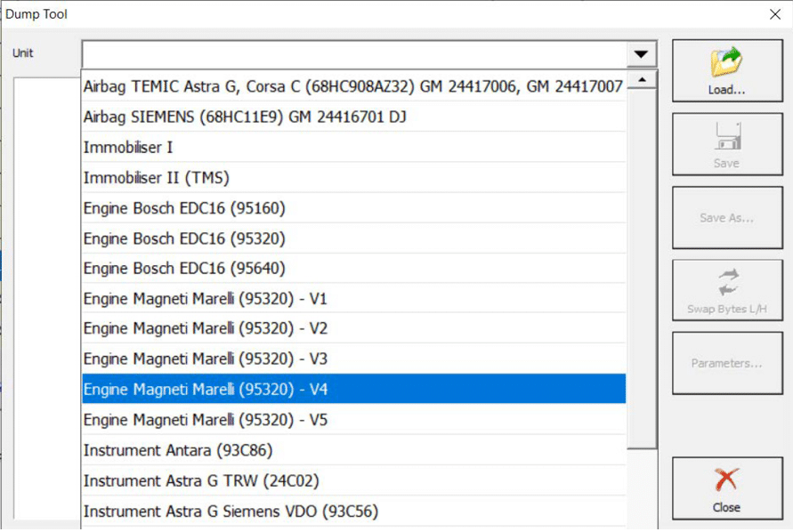Image resolution: width=793 pixels, height=532 pixels.
Task: Select Airbag TEMIC Astra G, Corsa C entry
Action: (353, 87)
